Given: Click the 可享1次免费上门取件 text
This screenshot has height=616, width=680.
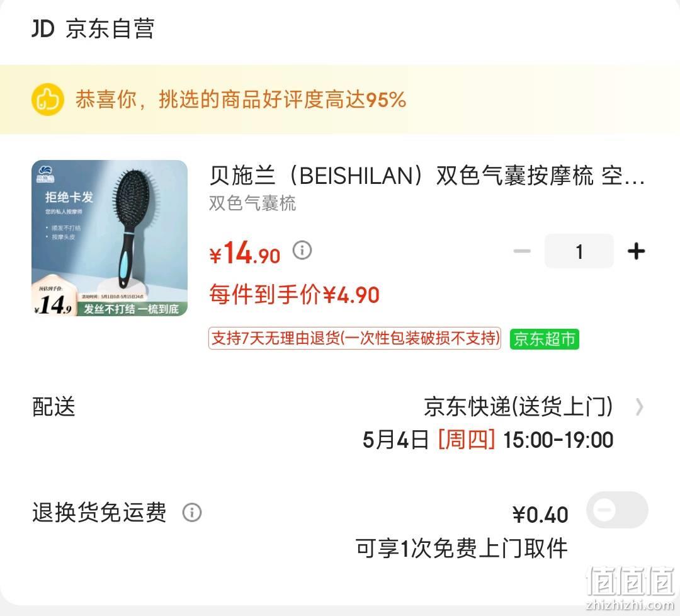Looking at the screenshot, I should click(x=462, y=549).
